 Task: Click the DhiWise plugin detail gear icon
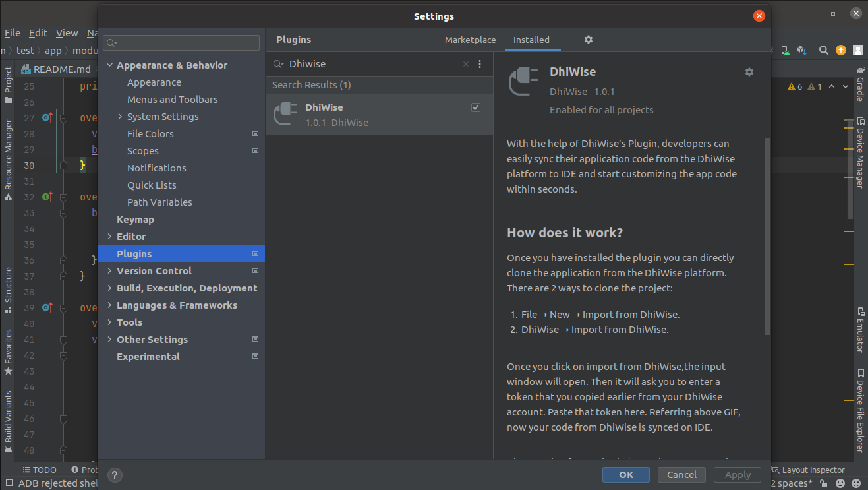point(749,72)
